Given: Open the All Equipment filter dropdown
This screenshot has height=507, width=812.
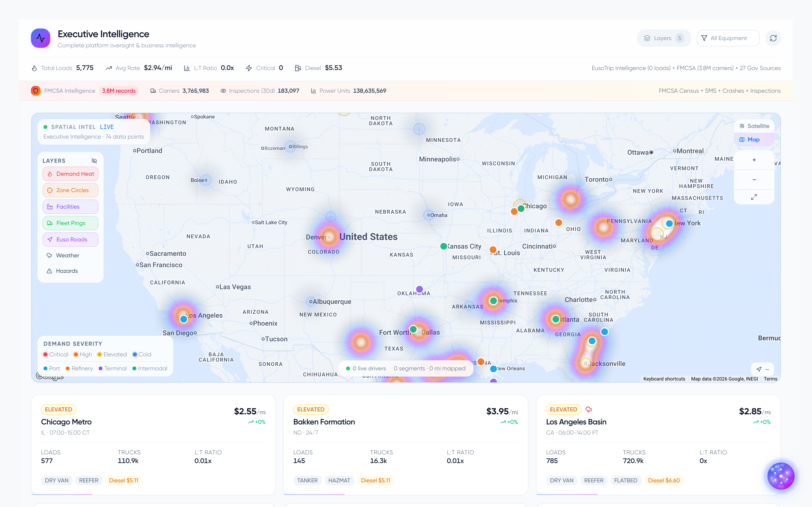Looking at the screenshot, I should click(728, 38).
